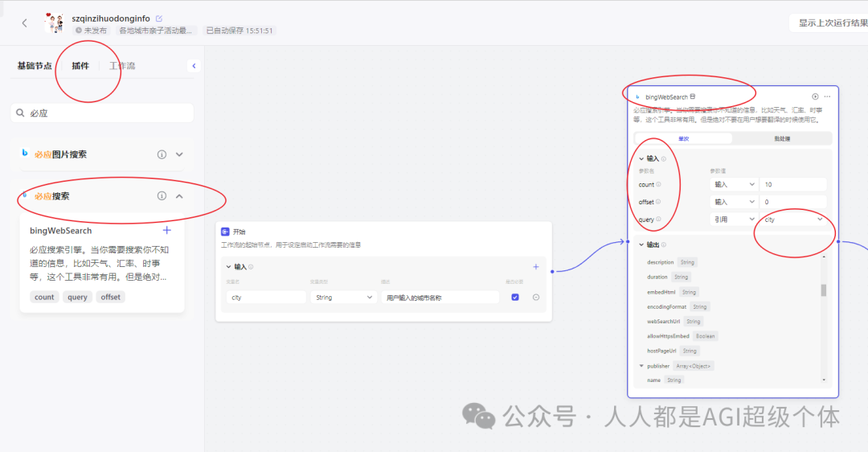The image size is (868, 452).
Task: Switch to the 基础节点 tab
Action: coord(35,66)
